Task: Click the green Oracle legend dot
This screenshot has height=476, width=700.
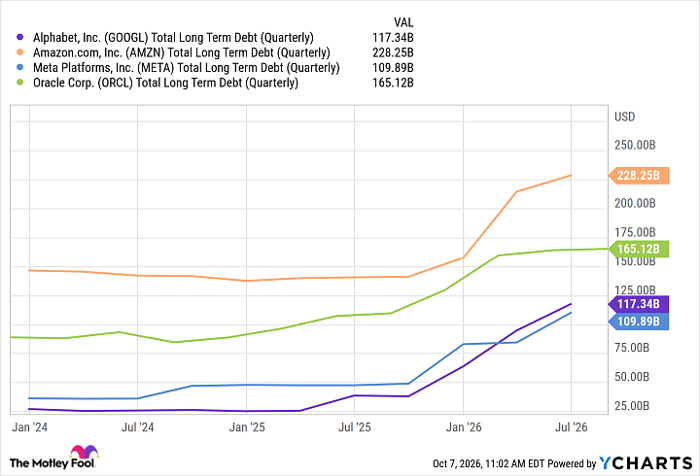Action: pyautogui.click(x=19, y=83)
